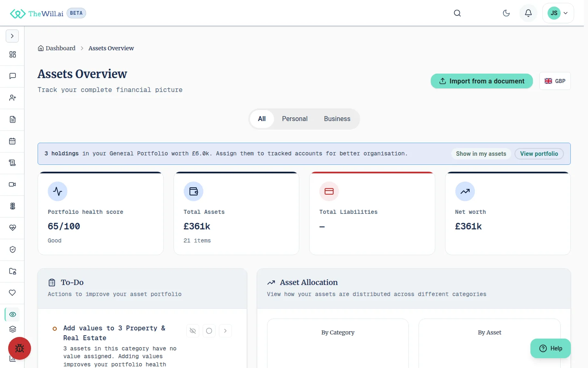Open the document icon in sidebar
This screenshot has width=588, height=368.
click(x=13, y=119)
